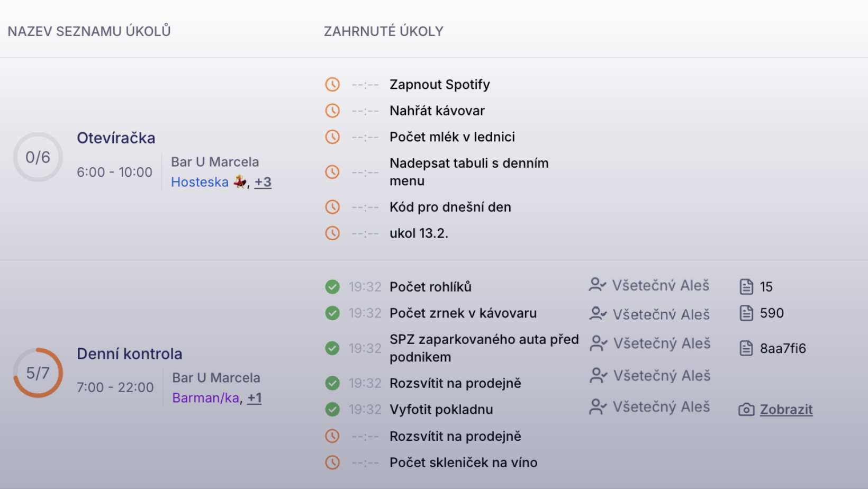This screenshot has width=868, height=489.
Task: Click the user icon in Počet rohlíků row
Action: (598, 285)
